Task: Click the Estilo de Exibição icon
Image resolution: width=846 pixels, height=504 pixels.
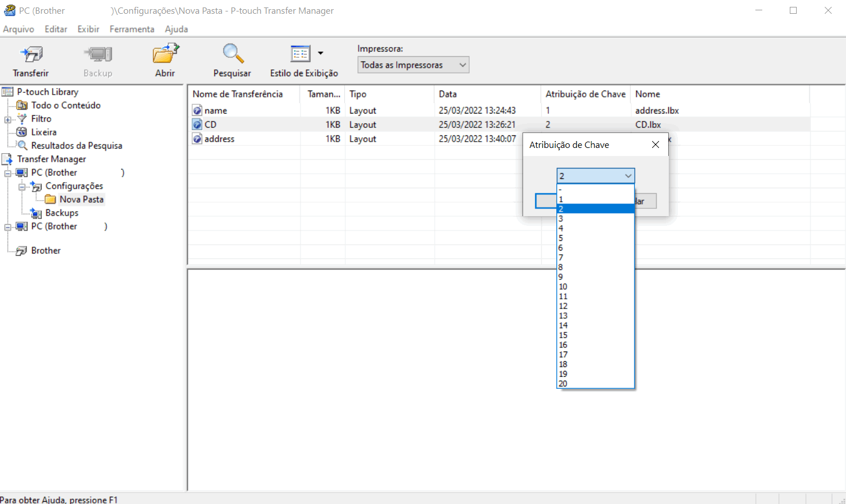Action: [301, 53]
